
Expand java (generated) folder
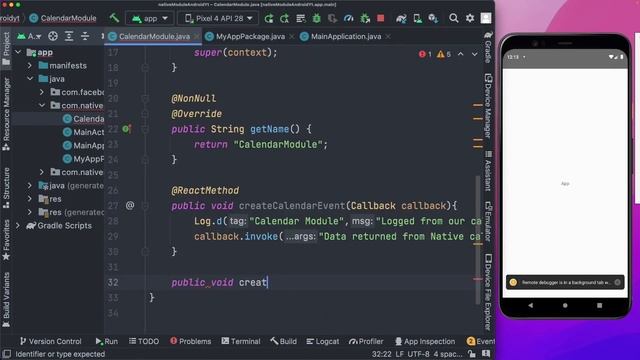tap(29, 186)
